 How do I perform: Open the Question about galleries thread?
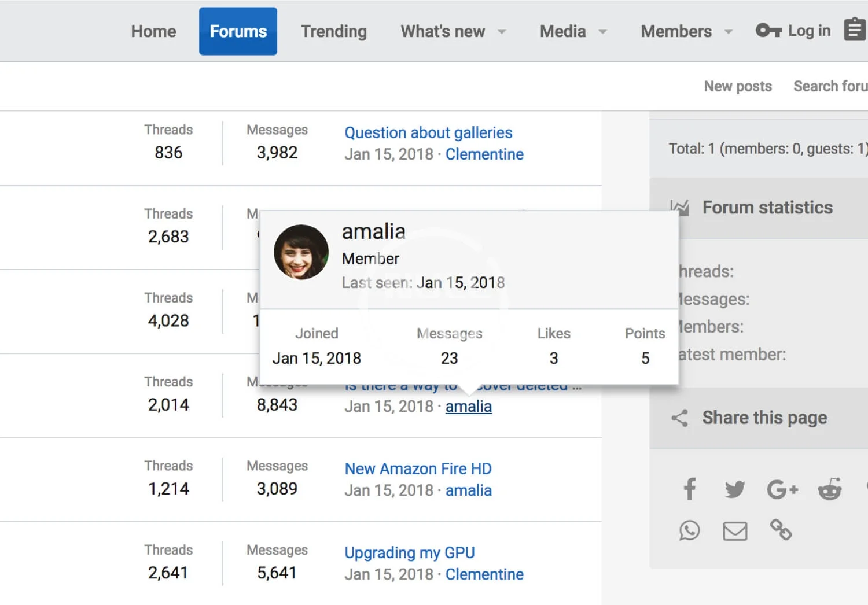[x=428, y=132]
